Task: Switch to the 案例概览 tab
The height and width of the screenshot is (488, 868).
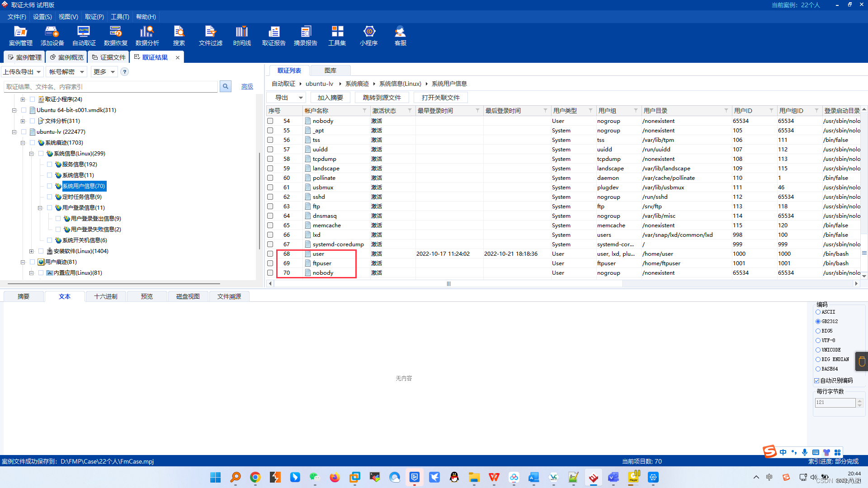Action: [66, 57]
